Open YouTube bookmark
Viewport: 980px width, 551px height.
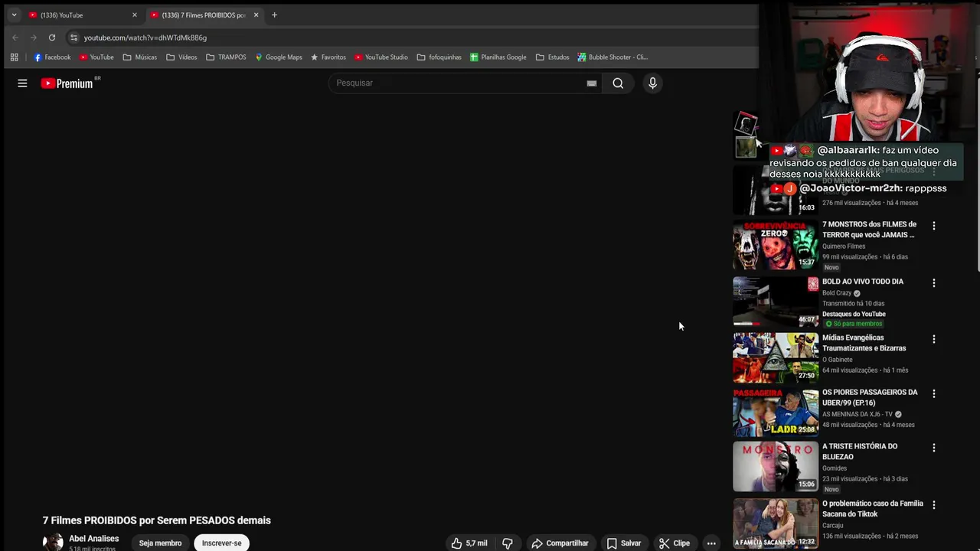click(96, 57)
